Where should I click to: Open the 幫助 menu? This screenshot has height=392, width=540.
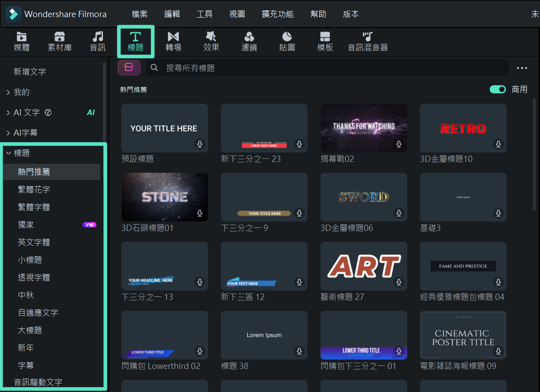point(318,14)
